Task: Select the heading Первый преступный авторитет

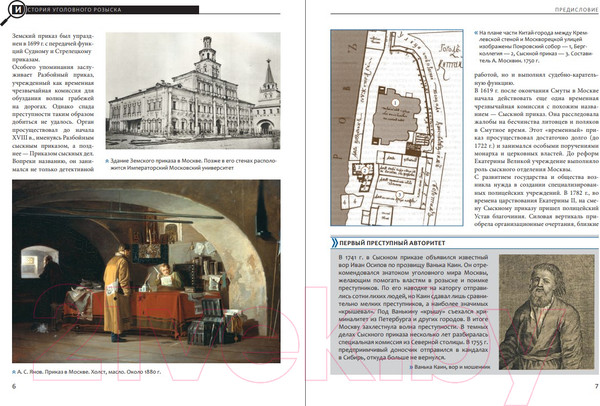Action: click(384, 244)
